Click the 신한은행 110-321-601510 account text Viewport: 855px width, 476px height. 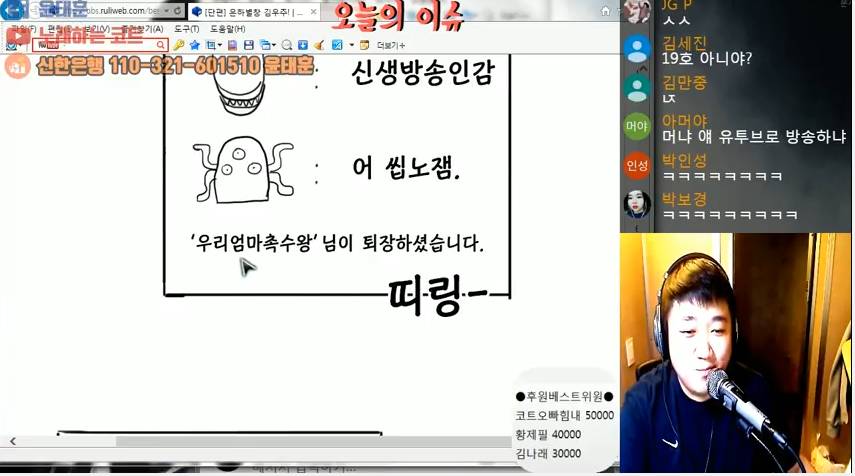(174, 66)
